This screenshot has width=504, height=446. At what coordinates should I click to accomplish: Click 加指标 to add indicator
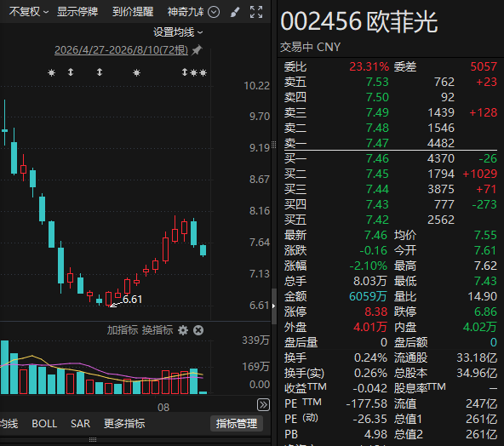(122, 330)
